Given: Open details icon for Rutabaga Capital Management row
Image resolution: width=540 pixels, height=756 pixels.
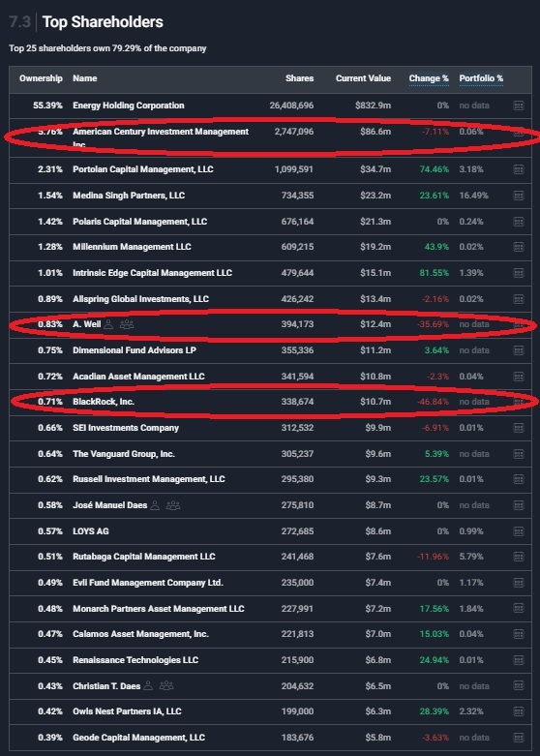Looking at the screenshot, I should [519, 557].
